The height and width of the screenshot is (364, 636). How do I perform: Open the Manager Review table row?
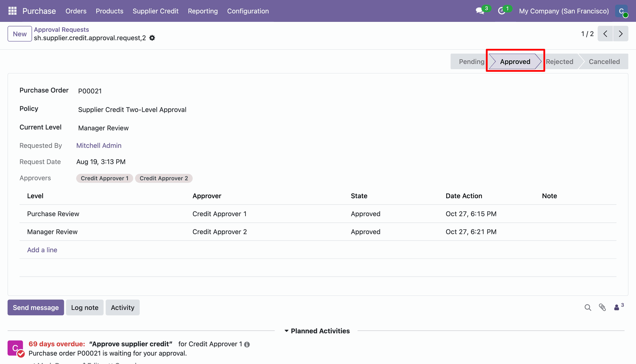[x=318, y=232]
